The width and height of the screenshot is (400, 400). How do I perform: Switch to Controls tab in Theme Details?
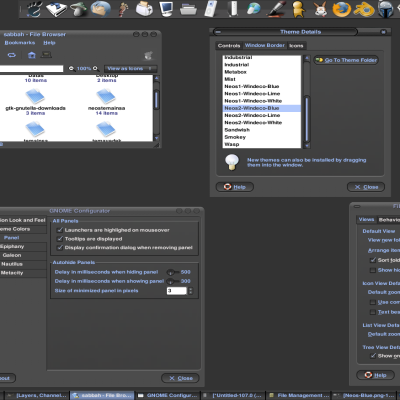(x=229, y=46)
